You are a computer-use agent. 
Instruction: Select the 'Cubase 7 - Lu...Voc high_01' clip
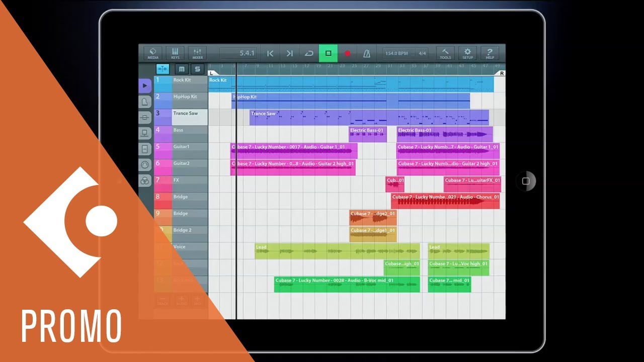pos(458,267)
